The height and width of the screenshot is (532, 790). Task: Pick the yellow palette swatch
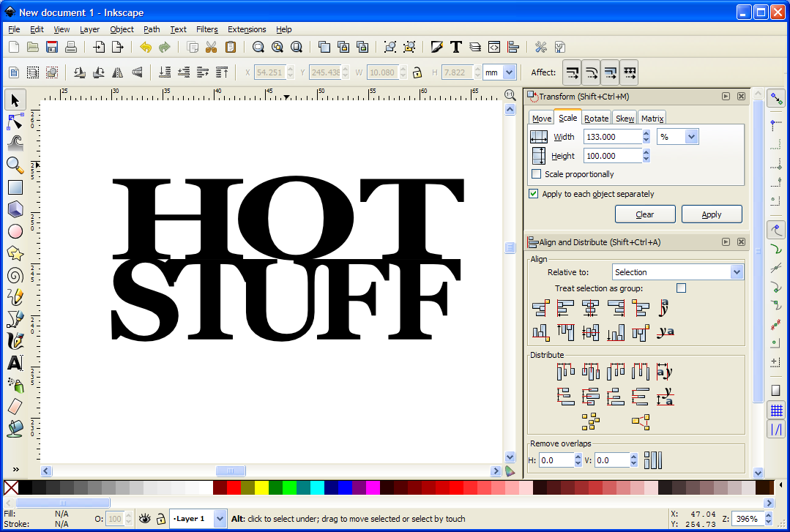(261, 487)
